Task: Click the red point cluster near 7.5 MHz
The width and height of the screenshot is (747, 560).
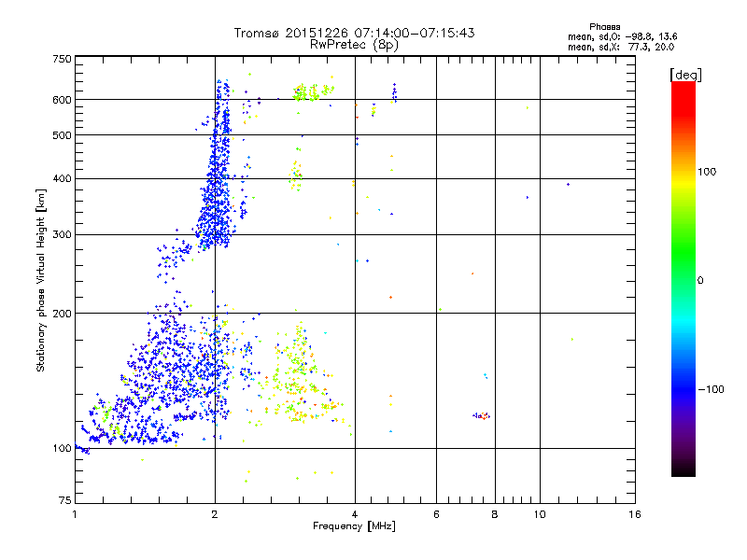Action: coord(482,415)
